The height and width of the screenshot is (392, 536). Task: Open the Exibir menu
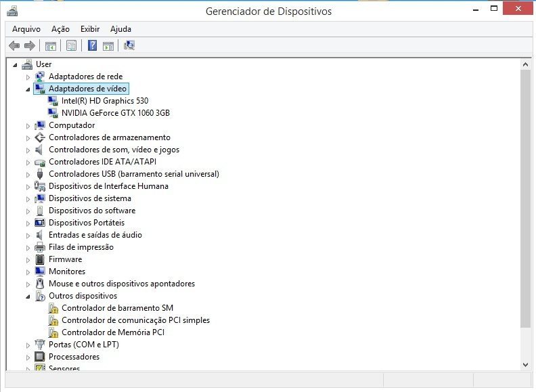pyautogui.click(x=90, y=29)
